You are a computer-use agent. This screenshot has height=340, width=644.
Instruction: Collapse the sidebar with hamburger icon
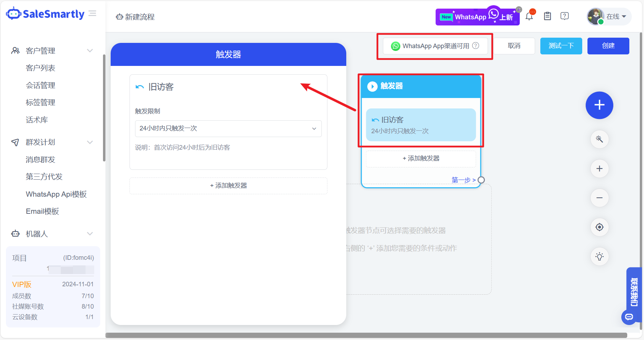point(92,14)
